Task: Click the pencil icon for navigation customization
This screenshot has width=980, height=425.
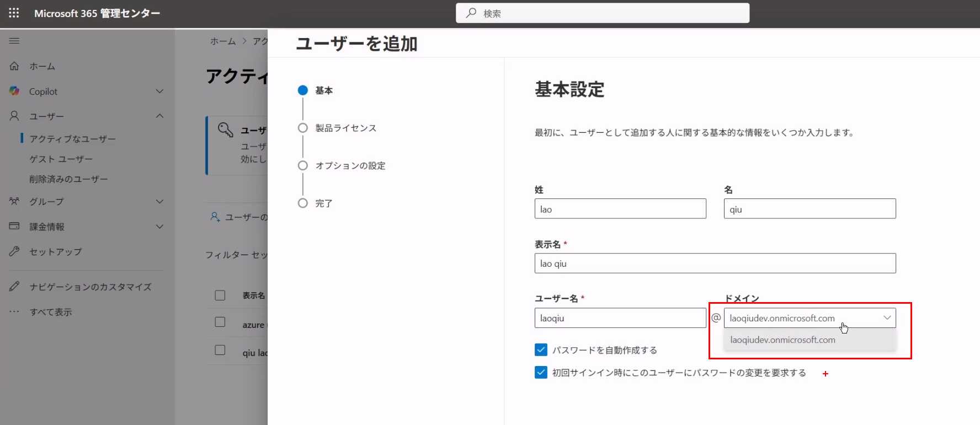Action: tap(14, 287)
